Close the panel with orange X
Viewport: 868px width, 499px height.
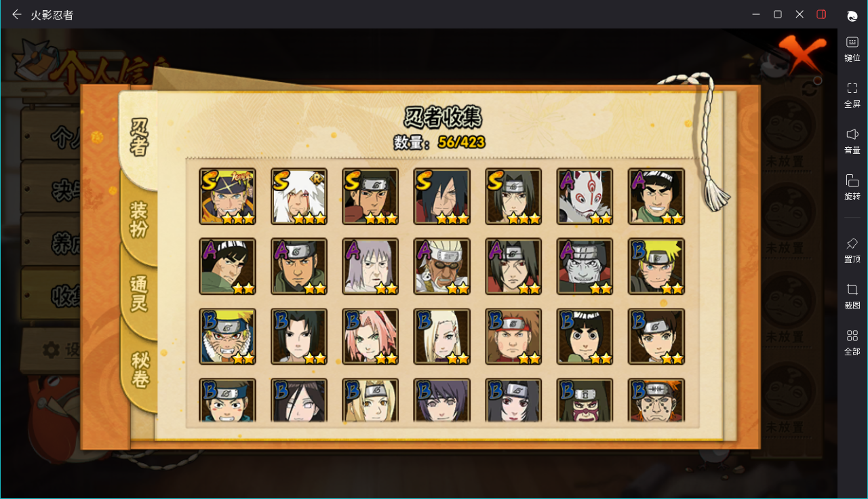coord(802,54)
